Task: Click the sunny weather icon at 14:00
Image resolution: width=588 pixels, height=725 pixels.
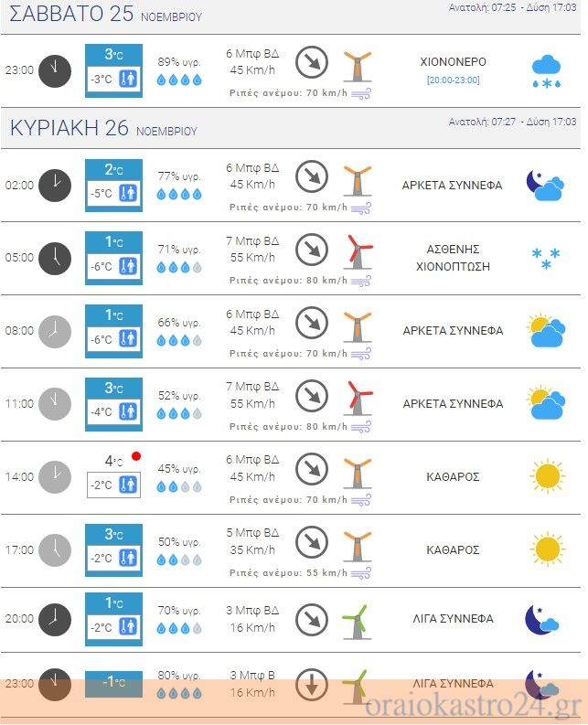Action: tap(547, 475)
